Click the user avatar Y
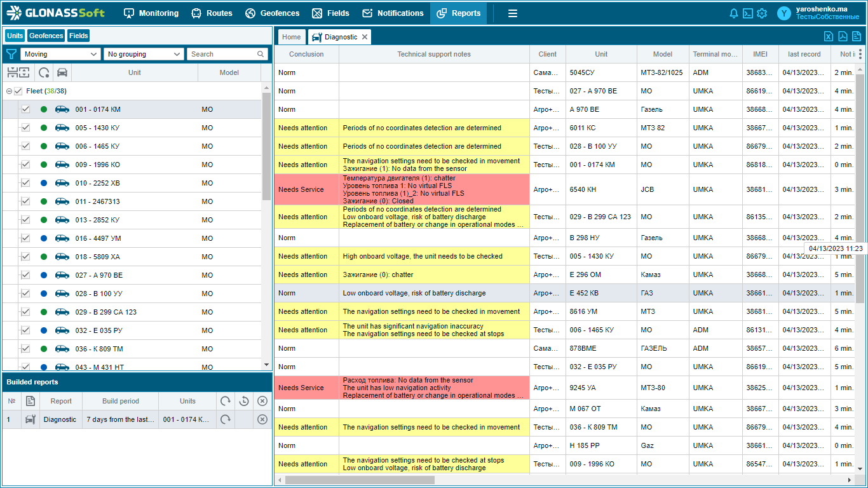The width and height of the screenshot is (868, 488). [785, 13]
